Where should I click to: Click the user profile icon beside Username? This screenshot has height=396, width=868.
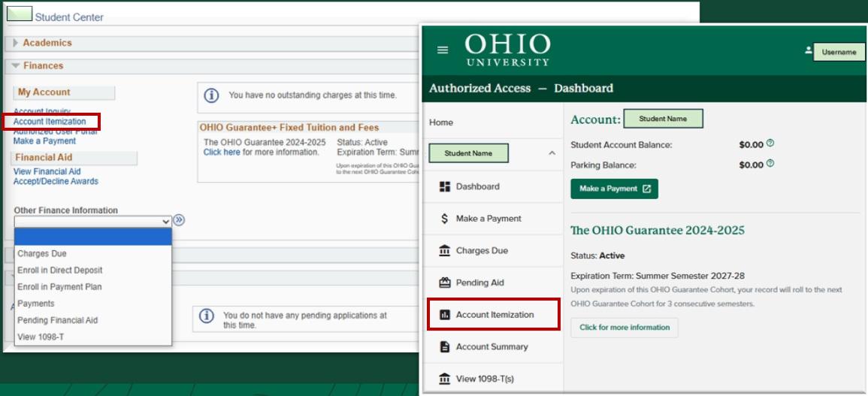tap(809, 50)
